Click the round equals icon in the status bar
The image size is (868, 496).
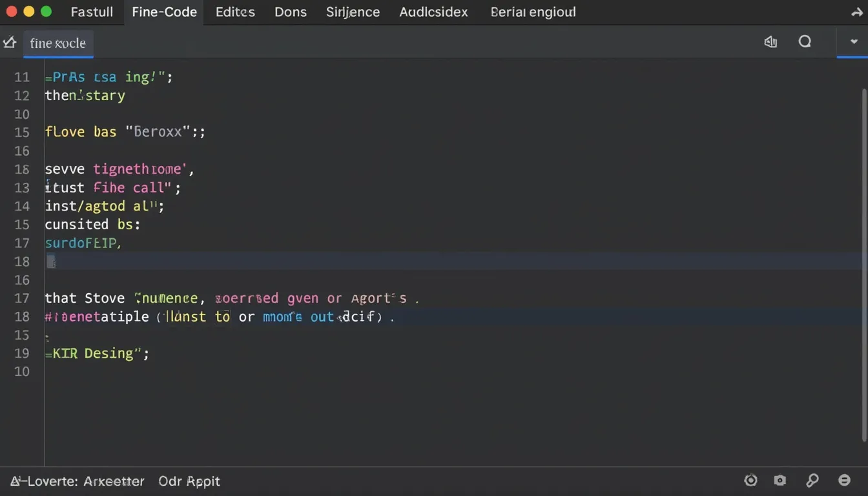click(844, 480)
